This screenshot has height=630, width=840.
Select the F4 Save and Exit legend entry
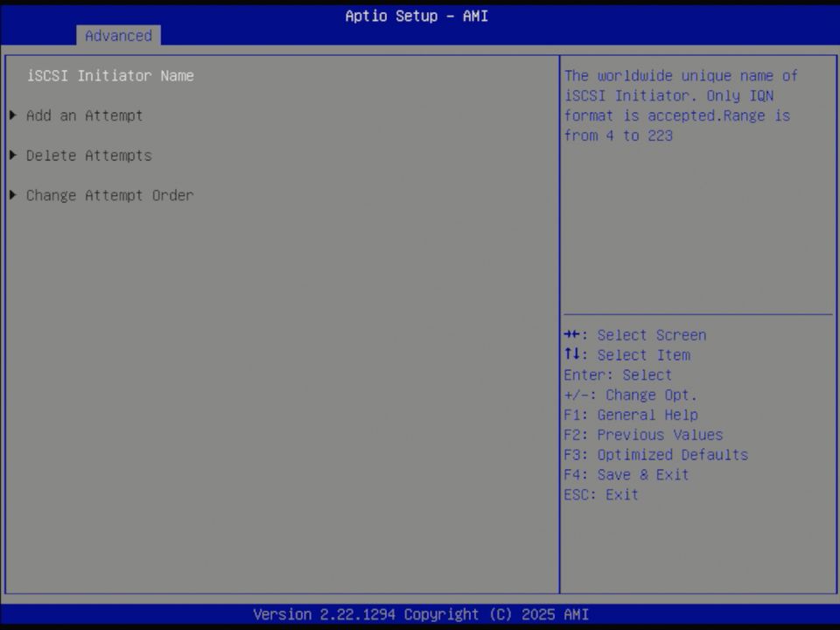click(626, 474)
